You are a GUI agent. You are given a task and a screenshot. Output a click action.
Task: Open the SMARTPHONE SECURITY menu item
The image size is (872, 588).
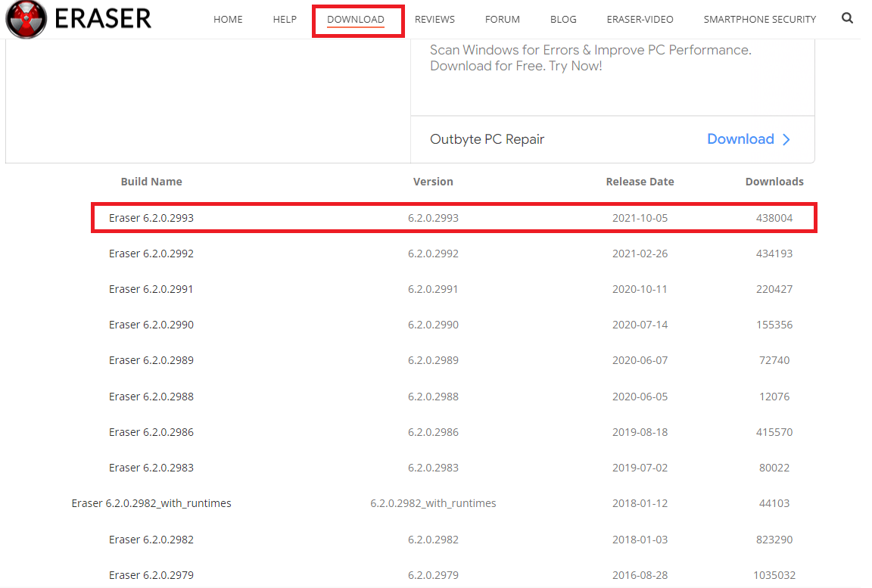point(760,20)
